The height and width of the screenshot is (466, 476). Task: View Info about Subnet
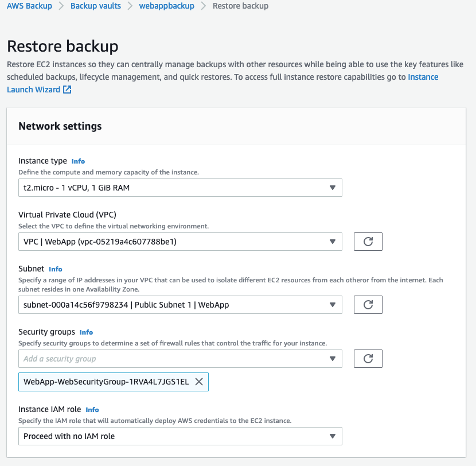click(x=55, y=269)
